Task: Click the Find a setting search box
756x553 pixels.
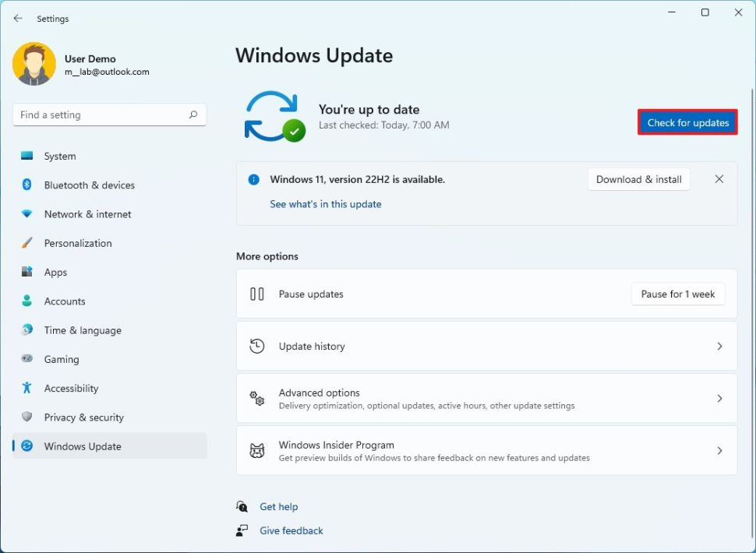Action: [97, 114]
